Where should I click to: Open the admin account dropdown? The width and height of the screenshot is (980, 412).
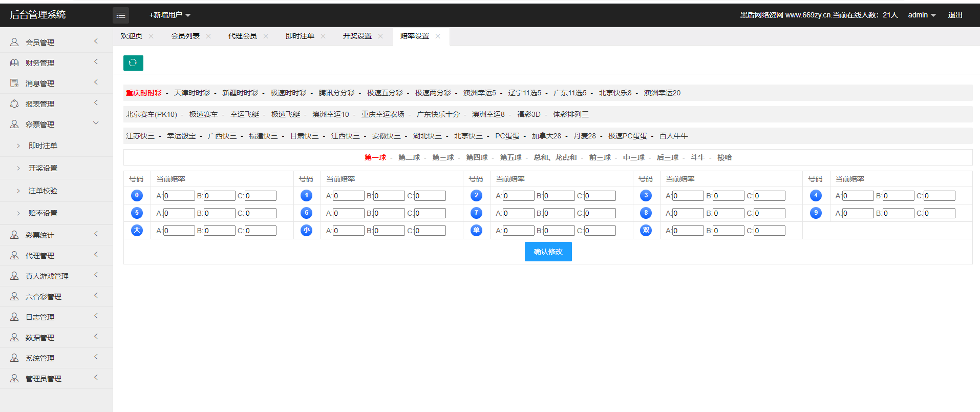(x=922, y=15)
